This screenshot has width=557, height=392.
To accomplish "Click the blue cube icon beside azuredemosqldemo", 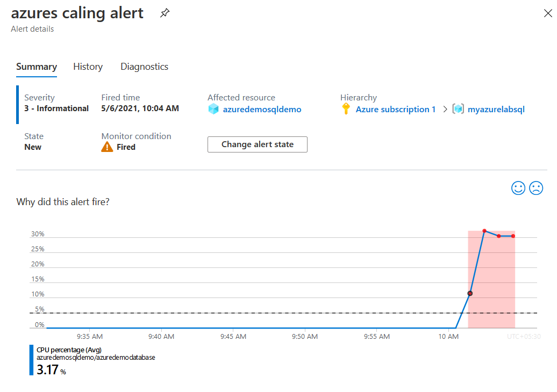I will 213,109.
